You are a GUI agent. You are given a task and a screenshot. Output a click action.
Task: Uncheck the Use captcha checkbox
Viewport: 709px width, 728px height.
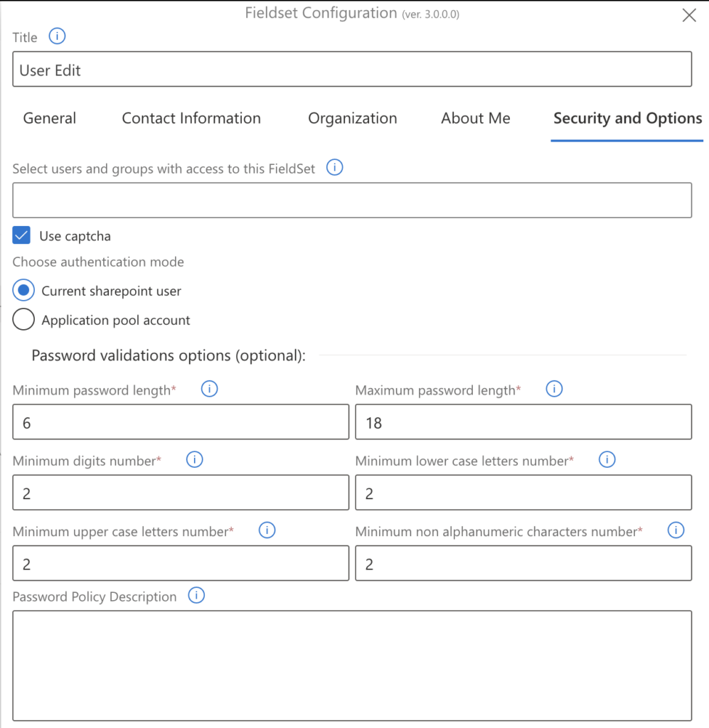click(21, 235)
